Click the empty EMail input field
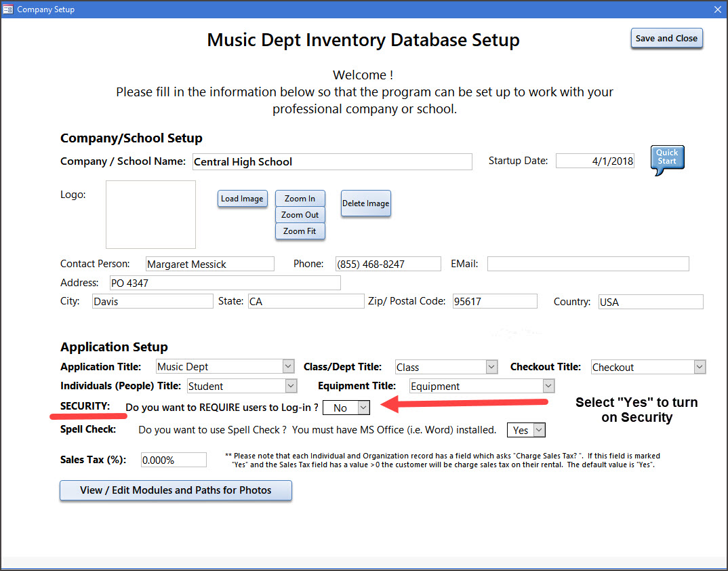 pyautogui.click(x=587, y=264)
